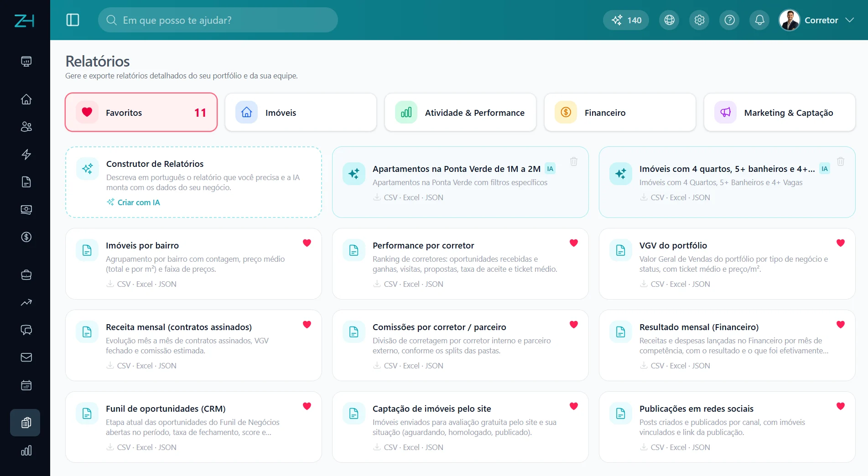Unfavorite Imóveis por bairro report
Viewport: 868px width, 476px height.
pyautogui.click(x=307, y=243)
